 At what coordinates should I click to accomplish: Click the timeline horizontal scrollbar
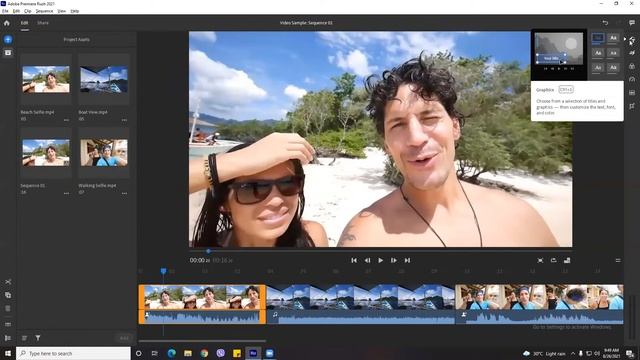[202, 341]
